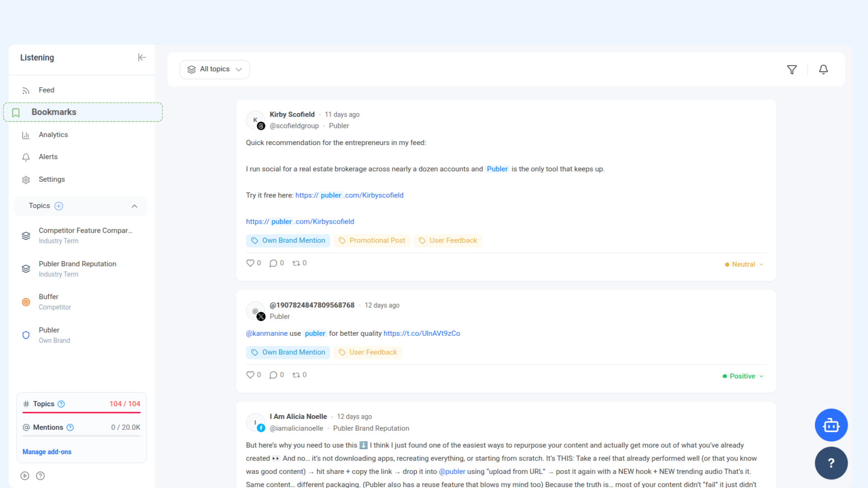Click the play tutorial icon in sidebar footer
868x488 pixels.
pos(25,476)
